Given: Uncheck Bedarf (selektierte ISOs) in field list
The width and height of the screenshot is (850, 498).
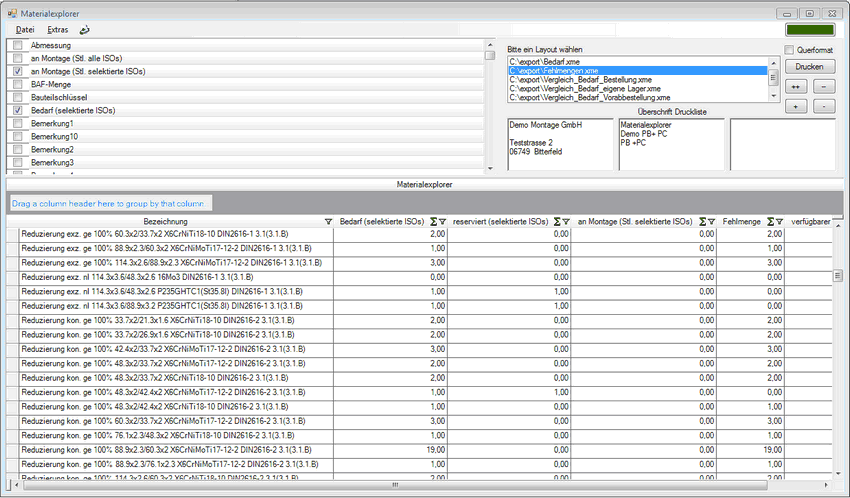Looking at the screenshot, I should (x=18, y=110).
